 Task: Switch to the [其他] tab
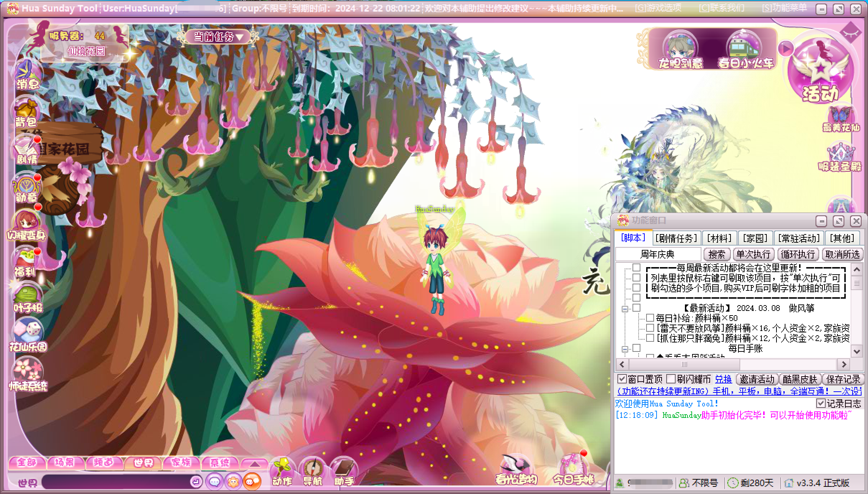842,238
